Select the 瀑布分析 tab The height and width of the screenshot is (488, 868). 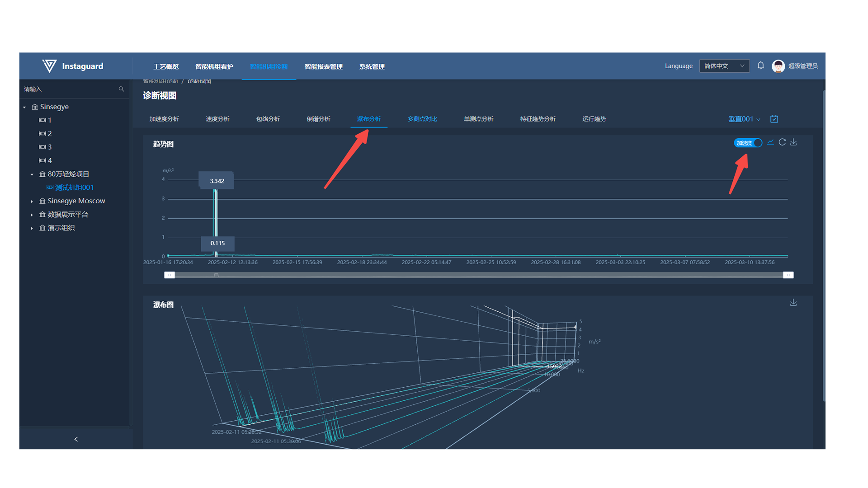point(369,119)
